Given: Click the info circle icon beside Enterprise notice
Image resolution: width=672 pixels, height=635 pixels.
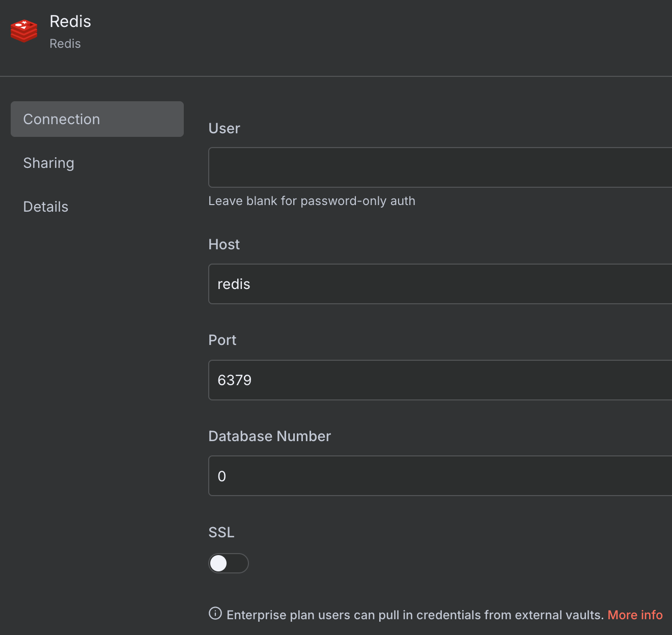Looking at the screenshot, I should (x=215, y=614).
